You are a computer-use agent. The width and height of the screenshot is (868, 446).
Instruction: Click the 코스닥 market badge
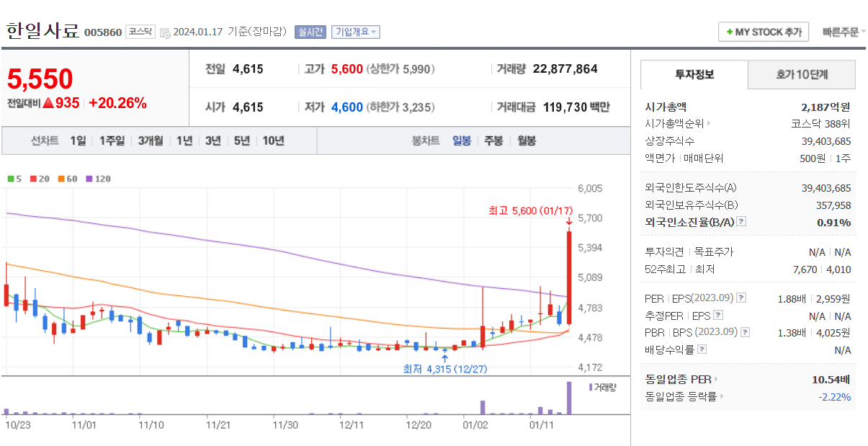[140, 32]
